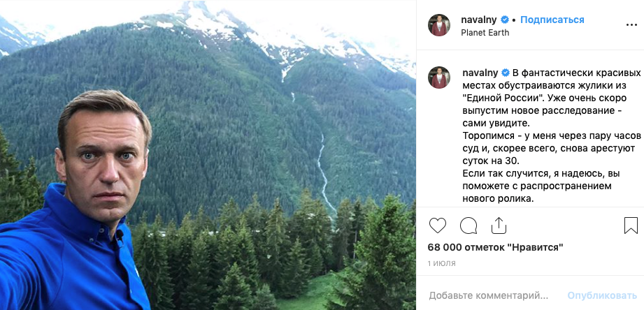This screenshot has height=310, width=644.
Task: Click the verified badge in post header
Action: [x=505, y=20]
